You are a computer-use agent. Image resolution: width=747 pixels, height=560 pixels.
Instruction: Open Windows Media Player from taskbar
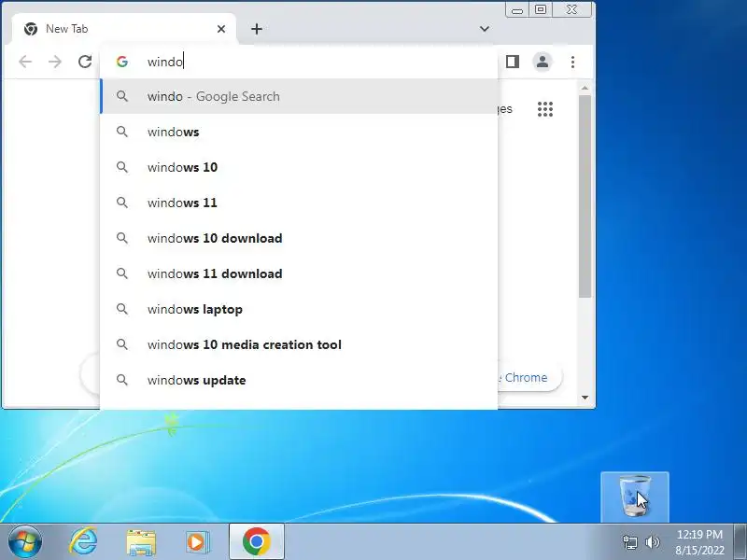[x=197, y=542]
